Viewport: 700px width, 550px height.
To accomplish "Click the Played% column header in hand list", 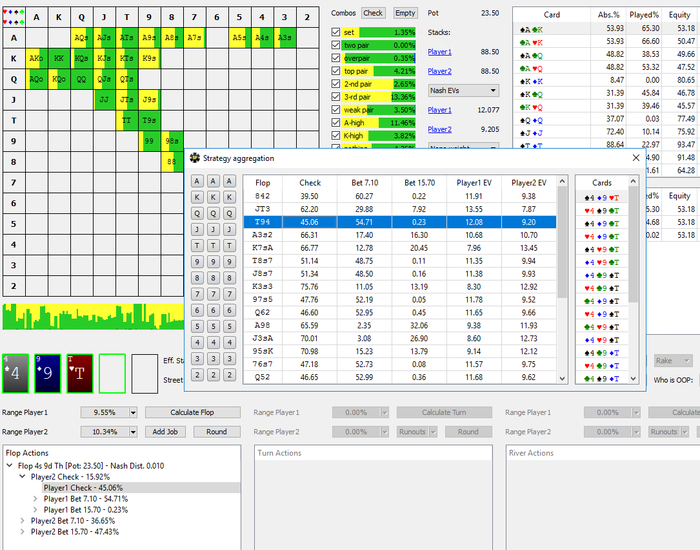I will click(644, 15).
